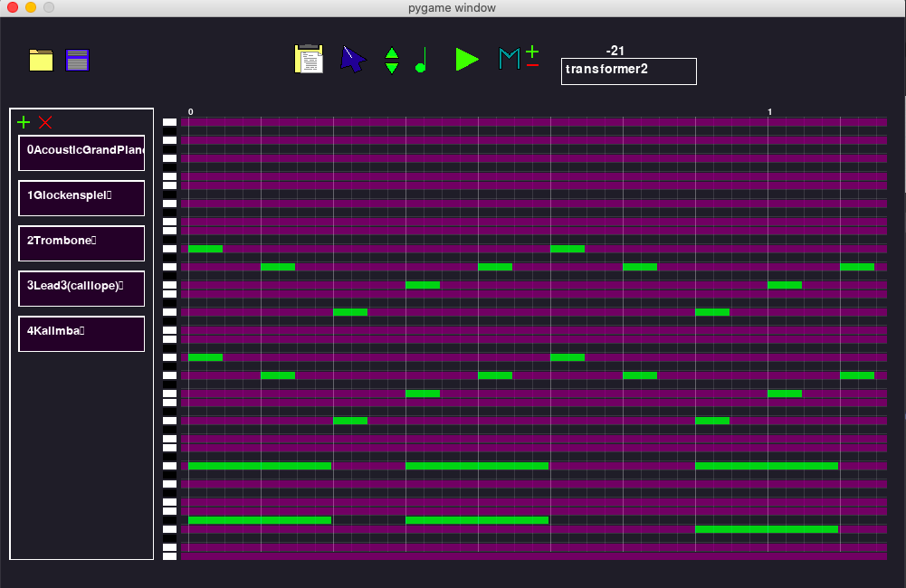Select the 2Trombone track

tap(81, 243)
